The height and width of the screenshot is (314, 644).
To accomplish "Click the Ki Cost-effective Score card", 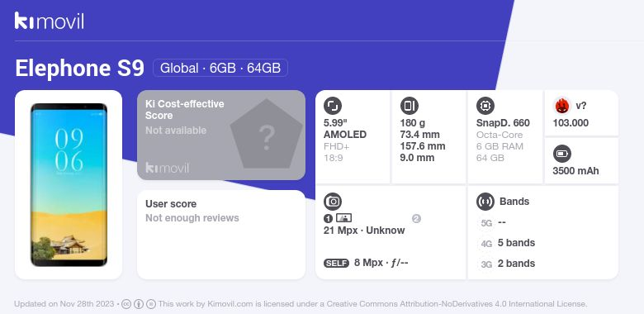I will click(x=221, y=135).
